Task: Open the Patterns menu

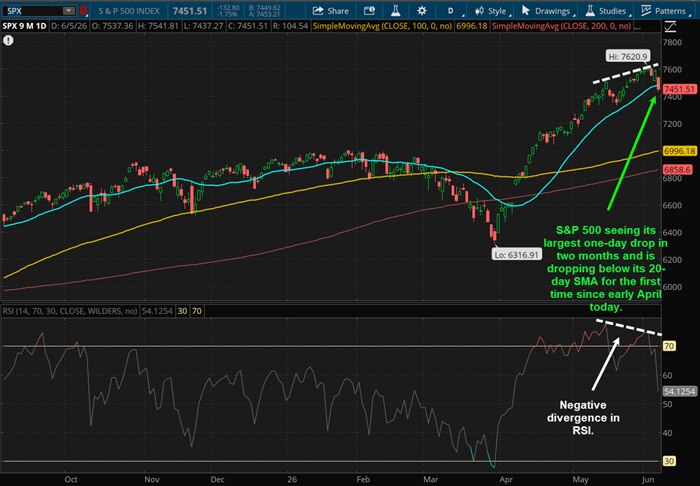Action: pos(665,11)
